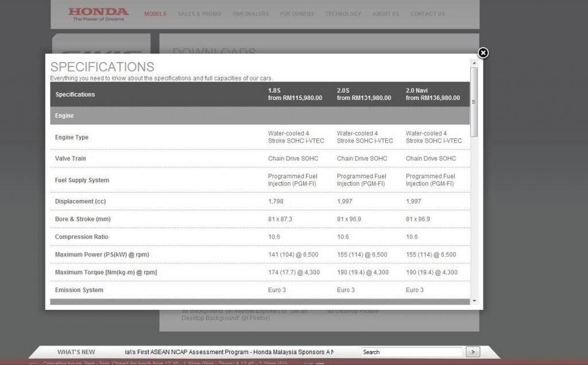Select the 2.0 Navi variant header
Viewport: 588px width, 365px height.
(433, 94)
